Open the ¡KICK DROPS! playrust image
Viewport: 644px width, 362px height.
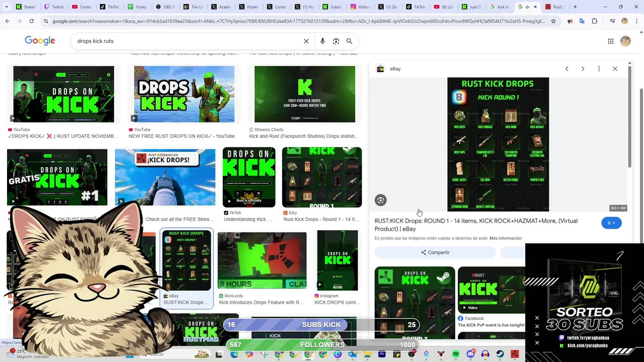click(x=165, y=177)
